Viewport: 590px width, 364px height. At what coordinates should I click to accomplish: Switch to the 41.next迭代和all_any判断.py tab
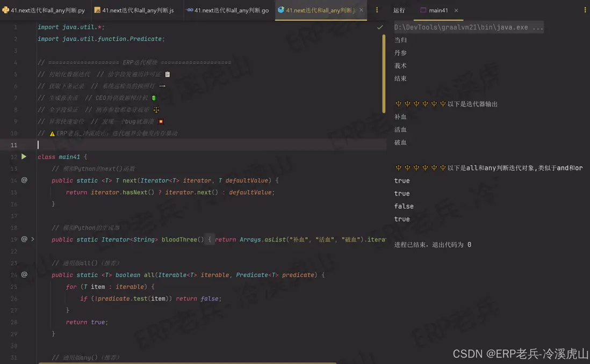[44, 10]
